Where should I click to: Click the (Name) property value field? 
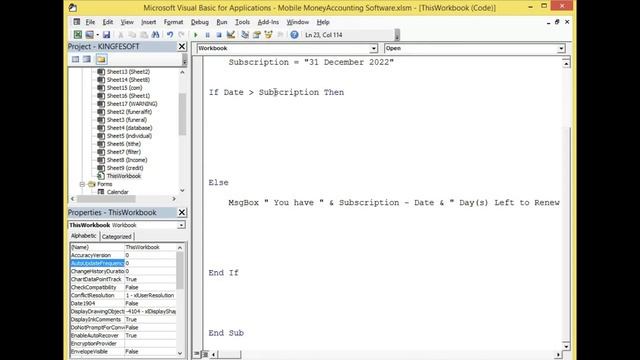coord(150,247)
